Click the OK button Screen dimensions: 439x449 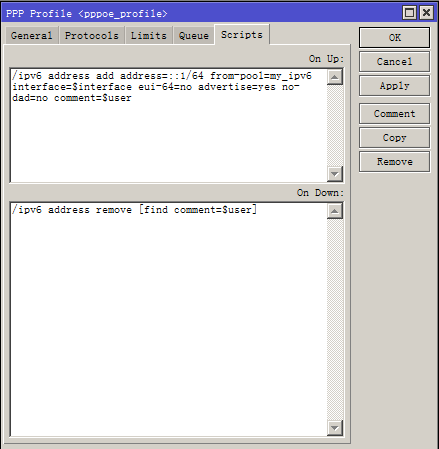coord(394,37)
